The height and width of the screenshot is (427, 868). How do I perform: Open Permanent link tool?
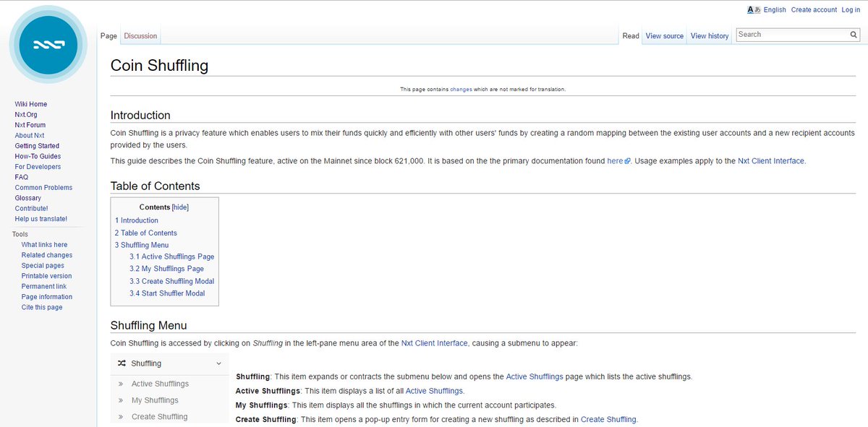[x=43, y=286]
